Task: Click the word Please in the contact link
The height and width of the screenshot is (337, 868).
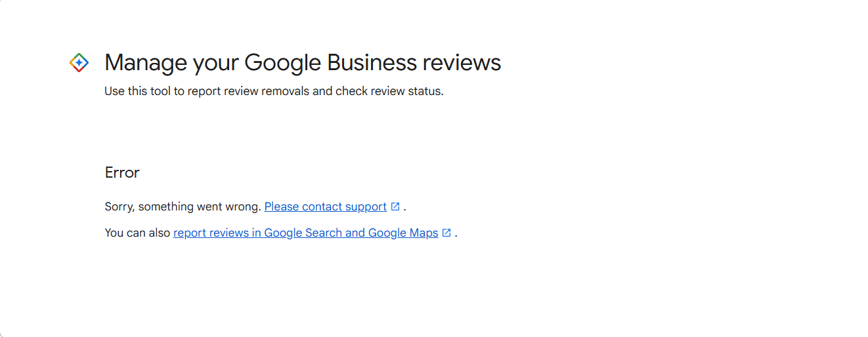Action: 282,207
